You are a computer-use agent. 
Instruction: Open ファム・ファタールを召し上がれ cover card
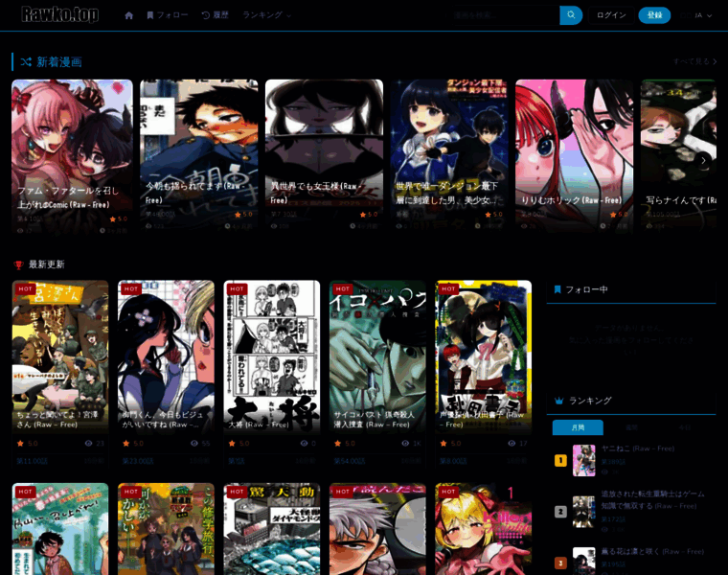click(x=72, y=156)
